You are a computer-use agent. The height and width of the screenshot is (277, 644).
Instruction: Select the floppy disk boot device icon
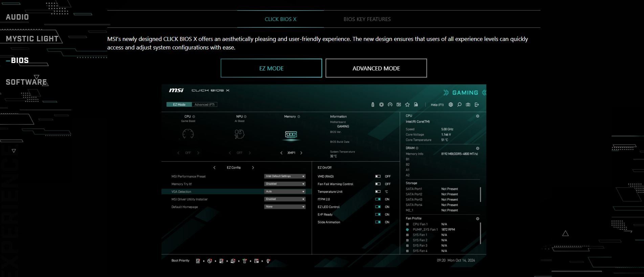coord(256,261)
